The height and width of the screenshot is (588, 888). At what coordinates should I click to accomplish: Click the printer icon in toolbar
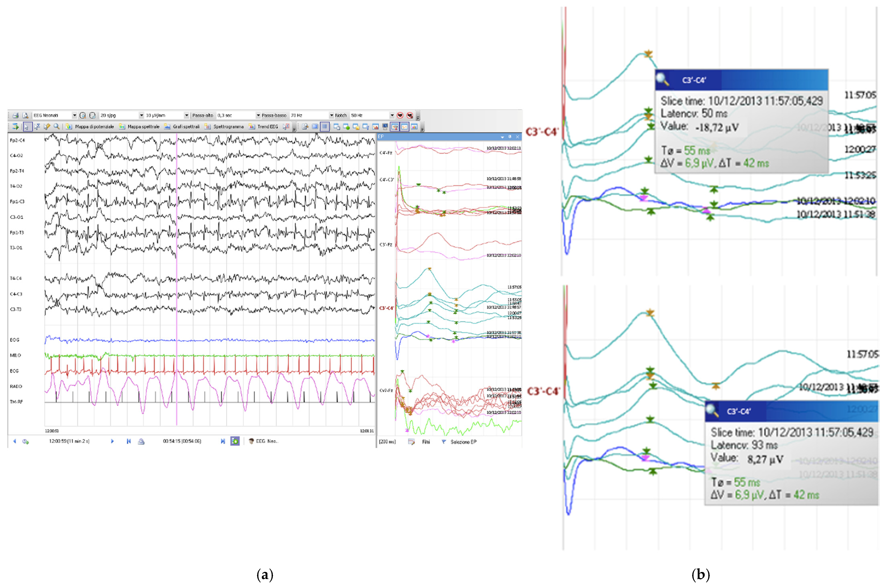(15, 115)
